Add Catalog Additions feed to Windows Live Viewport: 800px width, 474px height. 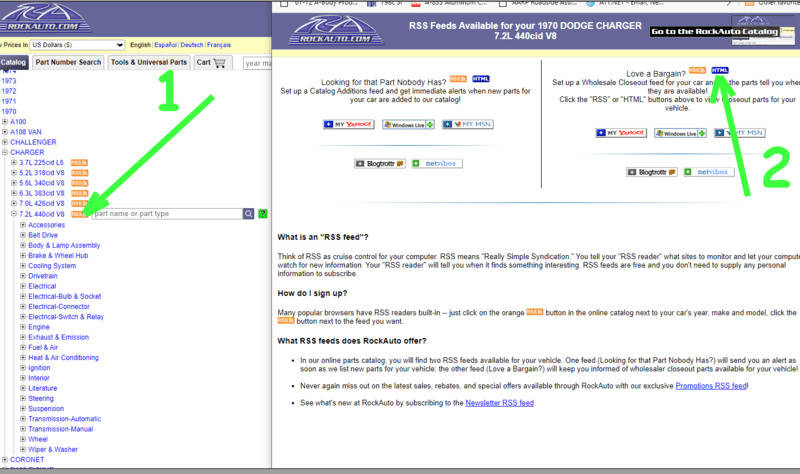pyautogui.click(x=408, y=124)
